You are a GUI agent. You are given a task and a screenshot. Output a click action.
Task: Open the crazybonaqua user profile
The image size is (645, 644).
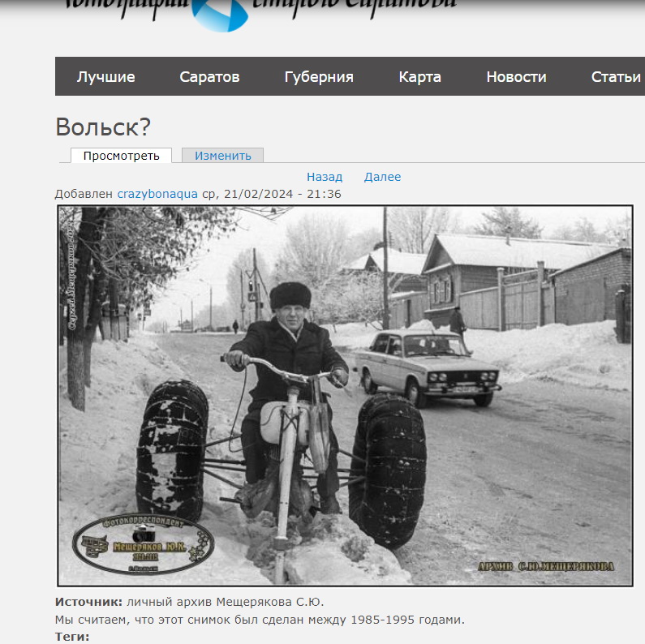click(x=157, y=194)
